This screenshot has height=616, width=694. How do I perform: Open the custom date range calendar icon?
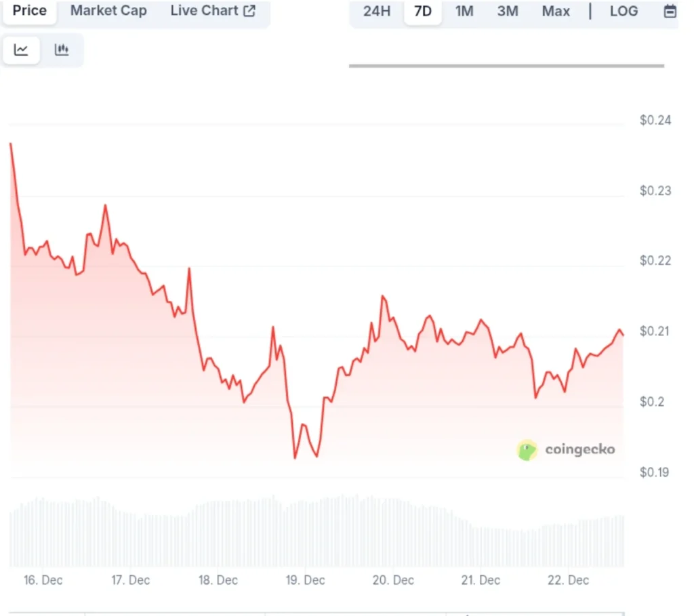tap(671, 11)
